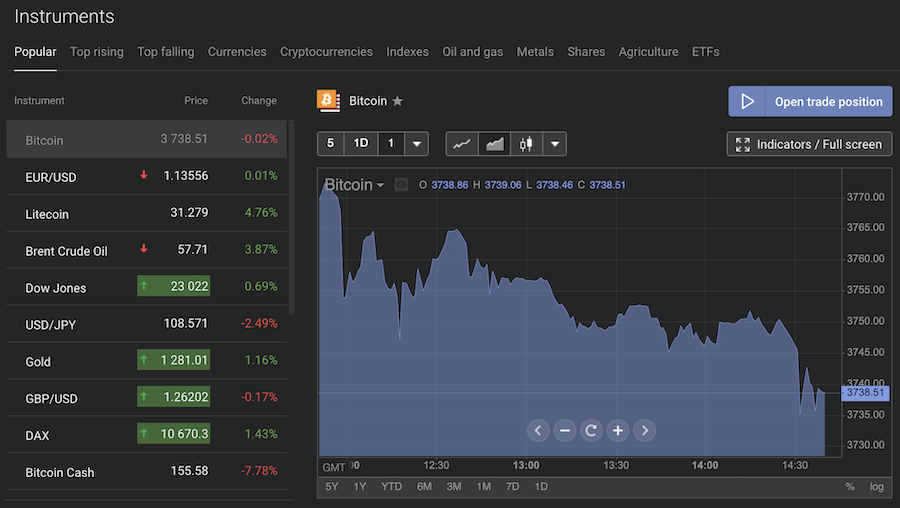Set chart range to YTD
This screenshot has width=900, height=508.
[x=391, y=487]
